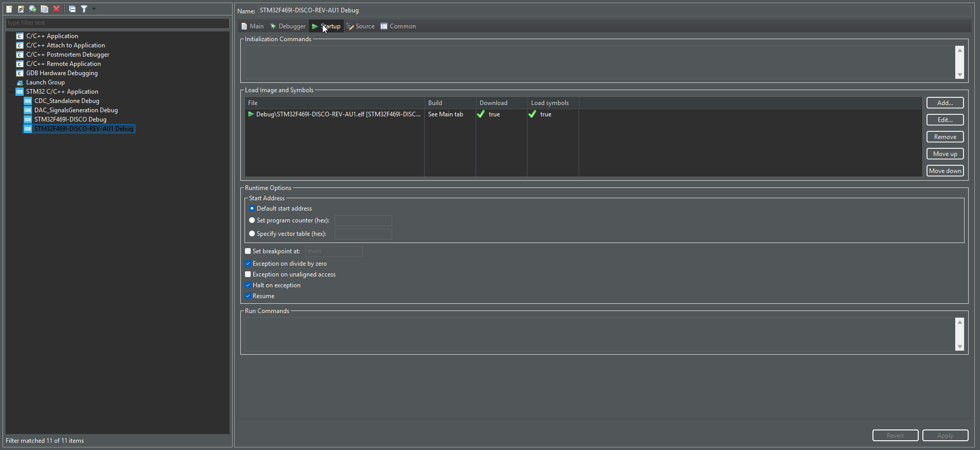Click the Duplicate launch configuration icon

point(45,9)
